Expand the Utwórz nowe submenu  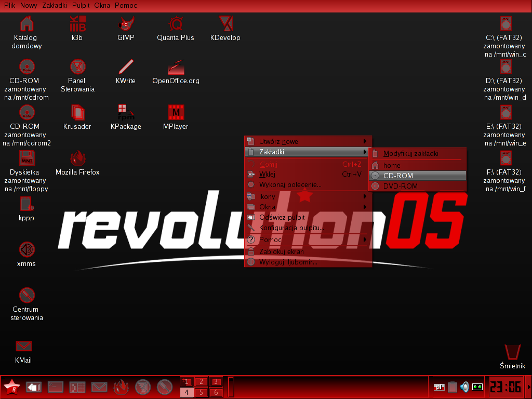point(308,141)
